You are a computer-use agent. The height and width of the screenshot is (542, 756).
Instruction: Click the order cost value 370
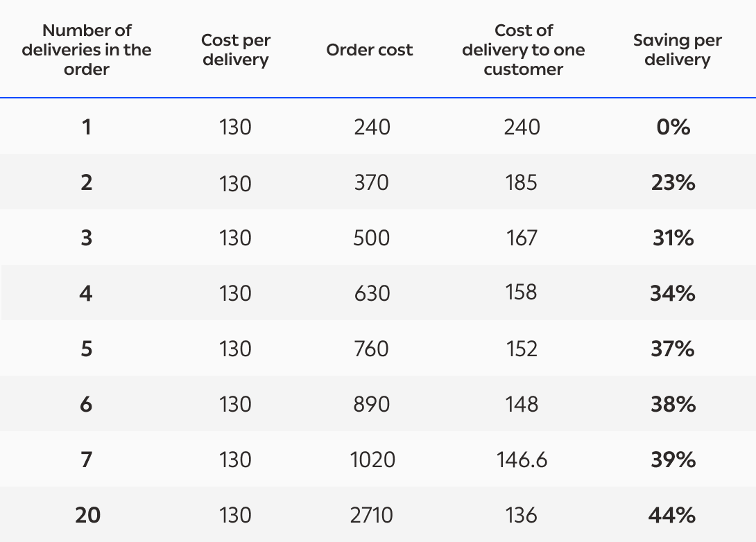point(372,182)
